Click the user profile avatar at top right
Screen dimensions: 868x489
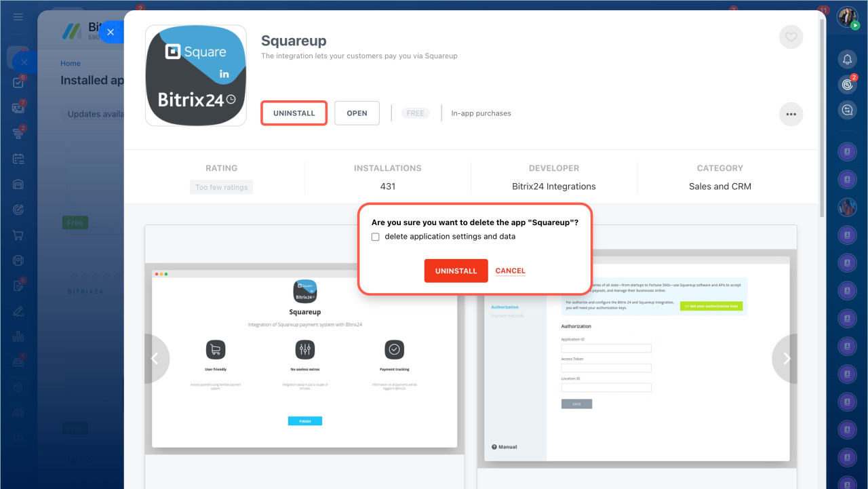[x=847, y=17]
